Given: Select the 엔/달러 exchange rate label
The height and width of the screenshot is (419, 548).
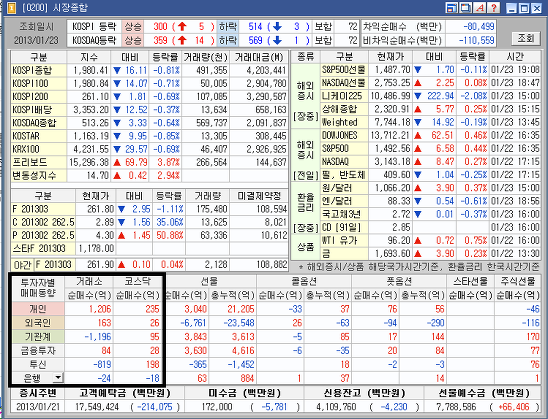Looking at the screenshot, I should 344,201.
